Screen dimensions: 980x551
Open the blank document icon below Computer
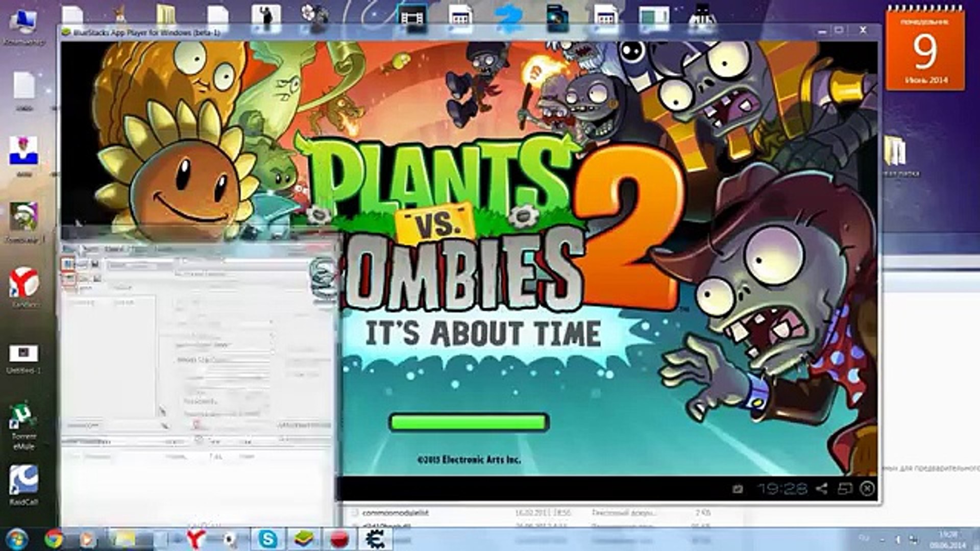(x=23, y=91)
